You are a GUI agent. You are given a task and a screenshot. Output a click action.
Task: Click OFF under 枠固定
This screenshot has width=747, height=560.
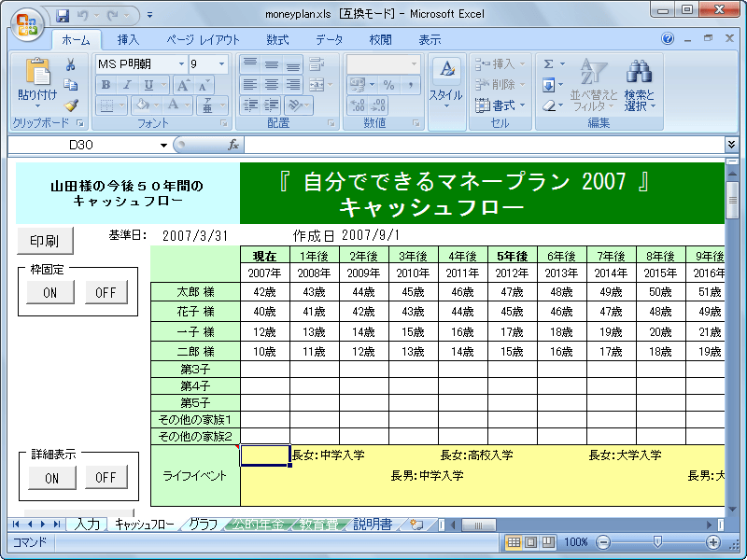point(106,292)
